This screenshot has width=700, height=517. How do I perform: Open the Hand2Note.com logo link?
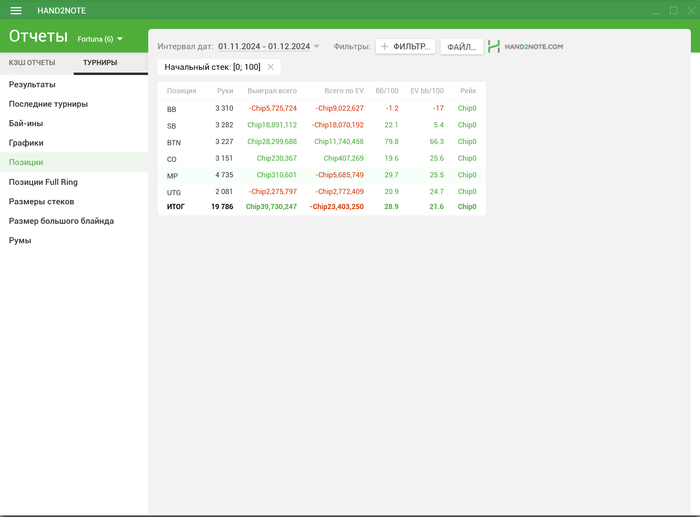(x=525, y=46)
